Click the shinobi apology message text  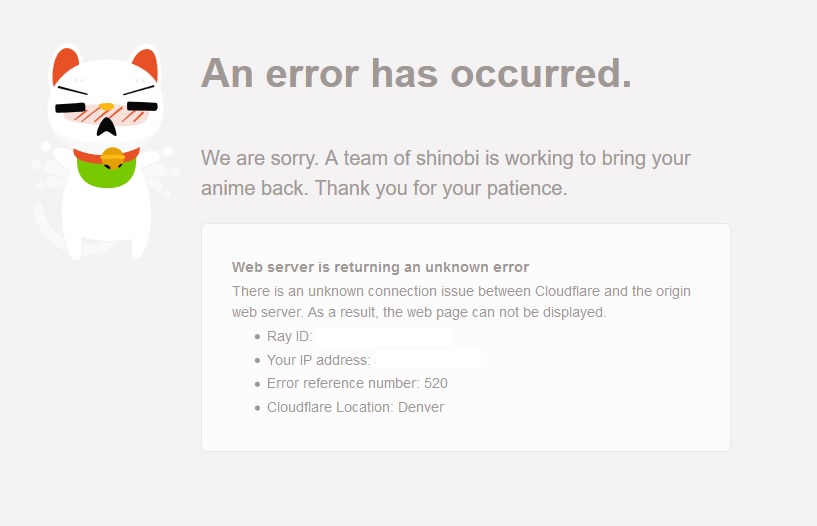click(x=446, y=173)
